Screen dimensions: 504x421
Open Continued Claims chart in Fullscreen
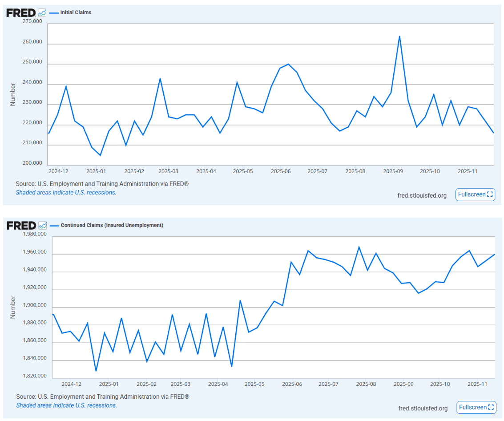pos(476,407)
